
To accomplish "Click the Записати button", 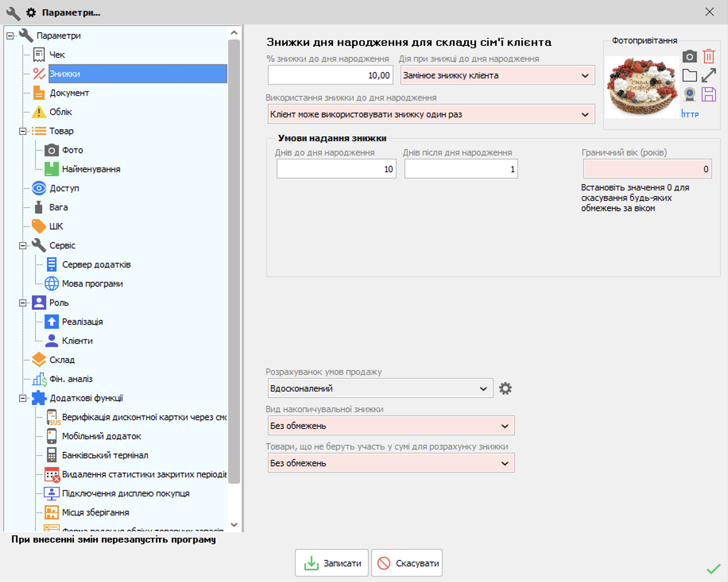I will pyautogui.click(x=332, y=563).
